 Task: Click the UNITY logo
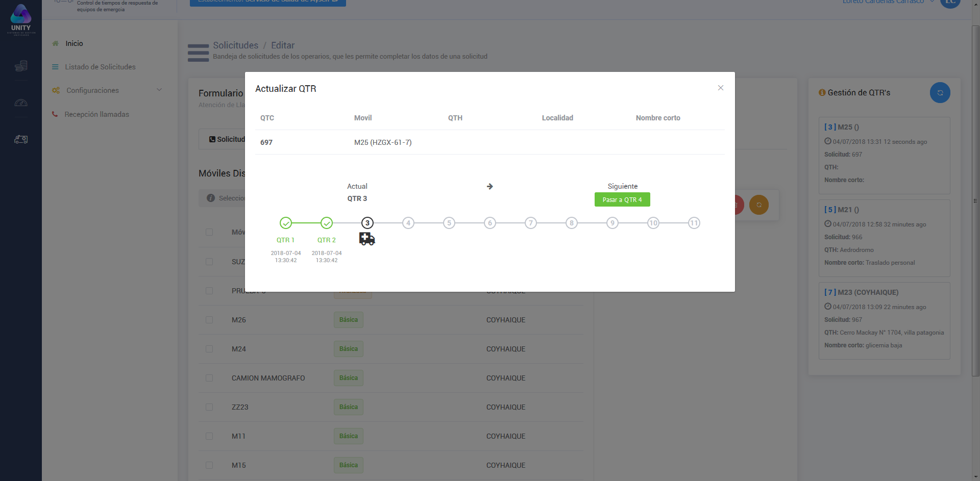pyautogui.click(x=21, y=19)
